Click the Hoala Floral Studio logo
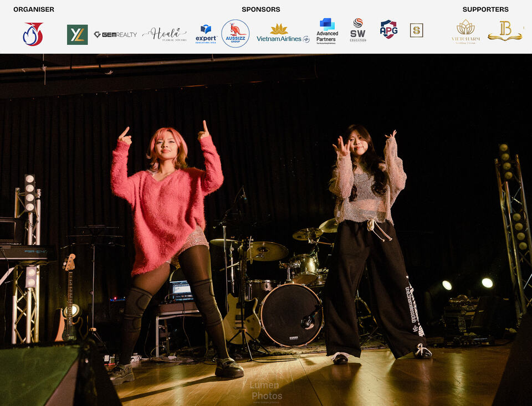532x406 pixels. point(165,34)
